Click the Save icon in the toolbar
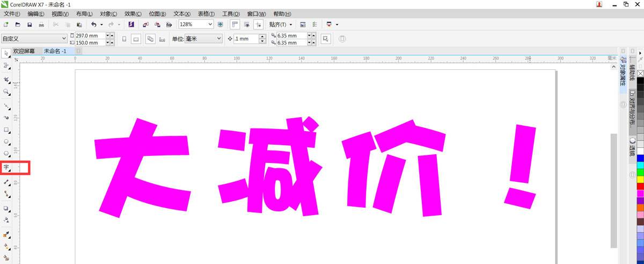This screenshot has height=264, width=644. coord(30,25)
